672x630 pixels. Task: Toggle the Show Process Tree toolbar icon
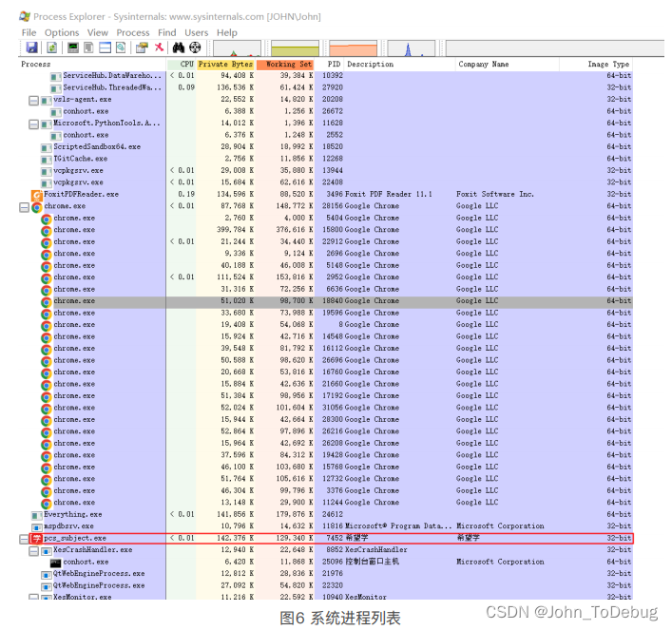click(88, 48)
